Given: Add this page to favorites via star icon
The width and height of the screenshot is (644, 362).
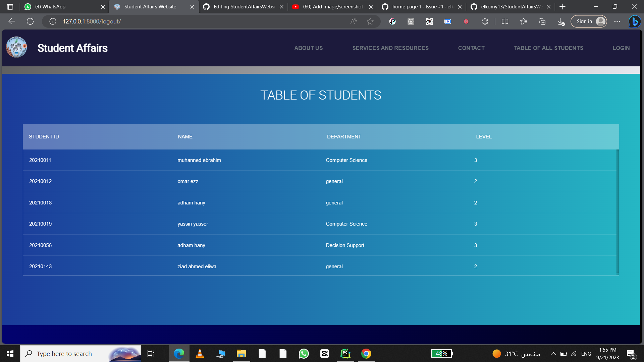Looking at the screenshot, I should pos(370,21).
